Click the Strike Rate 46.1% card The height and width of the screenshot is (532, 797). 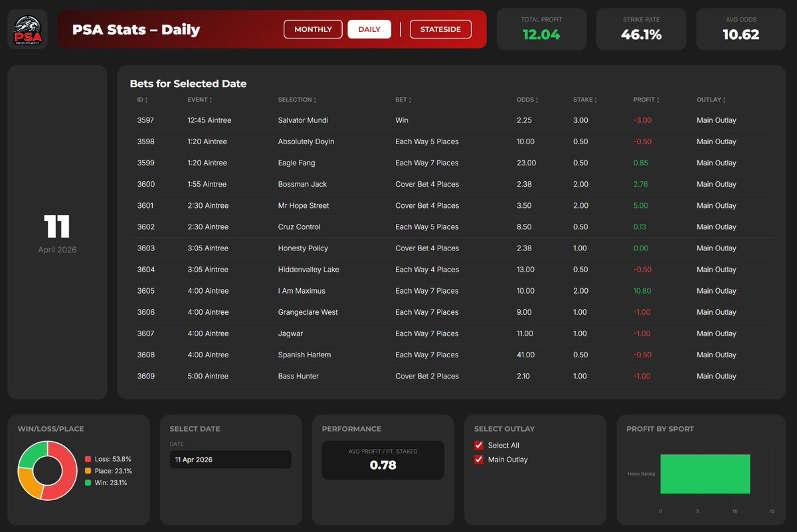point(641,29)
